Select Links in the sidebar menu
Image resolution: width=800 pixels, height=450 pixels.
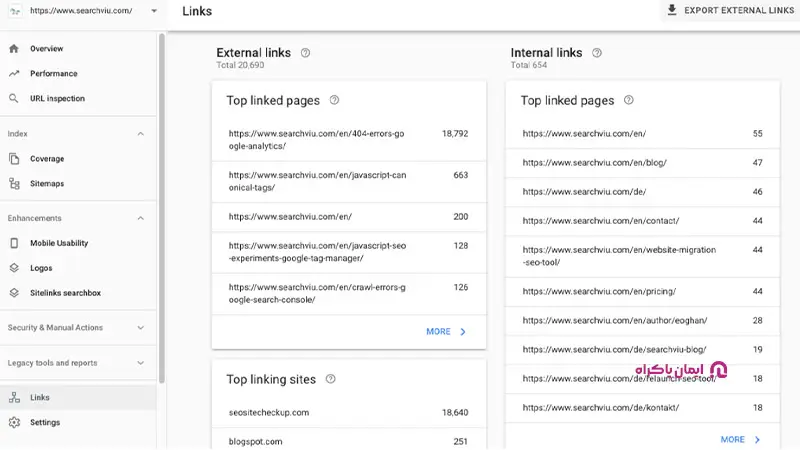pos(40,397)
